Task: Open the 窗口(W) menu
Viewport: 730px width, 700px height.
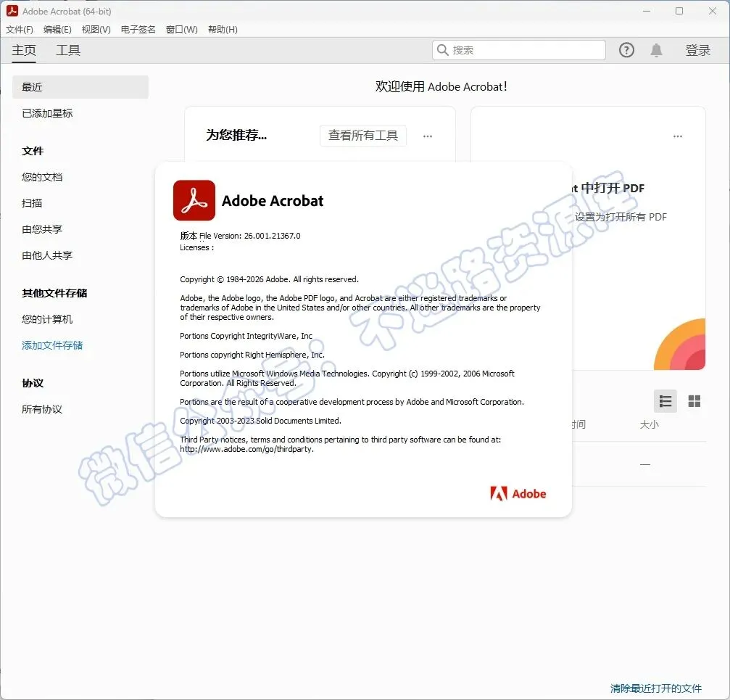Action: pos(181,29)
